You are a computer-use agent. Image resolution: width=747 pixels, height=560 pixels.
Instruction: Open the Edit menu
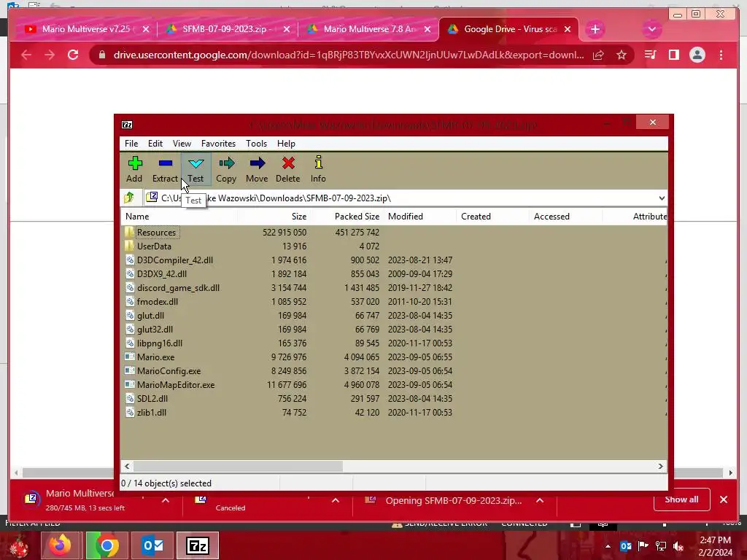pyautogui.click(x=155, y=144)
